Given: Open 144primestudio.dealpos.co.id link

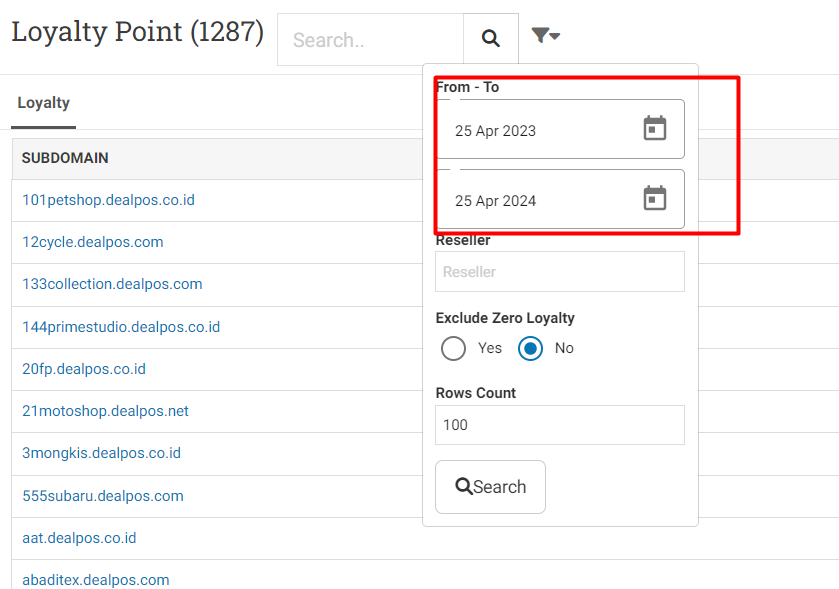Looking at the screenshot, I should tap(121, 327).
